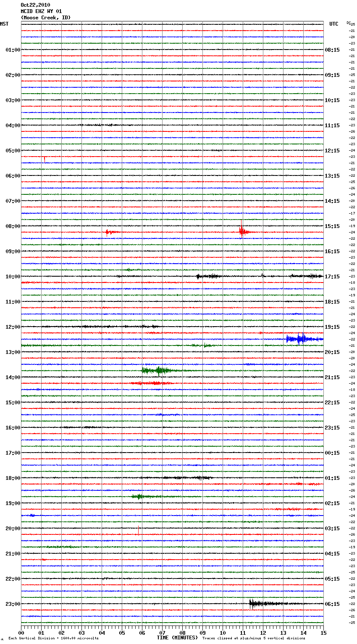Select the 14:00 MST row label
The height and width of the screenshot is (644, 357).
(13, 377)
